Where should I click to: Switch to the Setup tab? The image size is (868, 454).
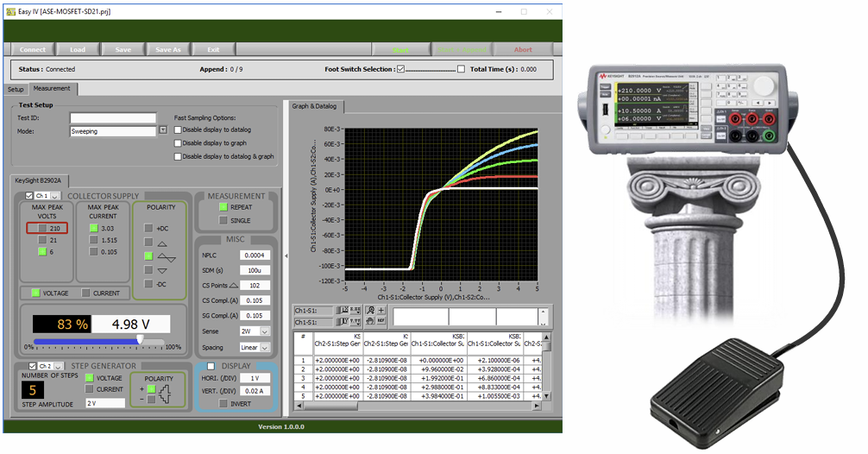[x=16, y=89]
